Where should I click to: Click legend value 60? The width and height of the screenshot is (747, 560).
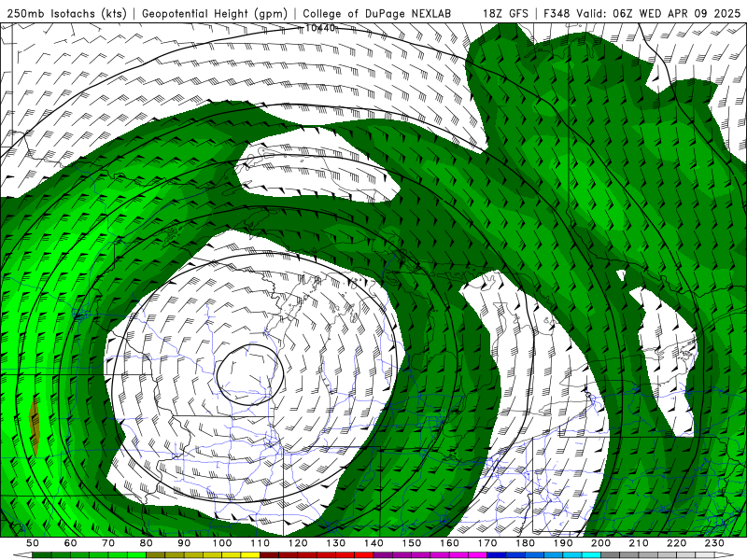click(71, 543)
